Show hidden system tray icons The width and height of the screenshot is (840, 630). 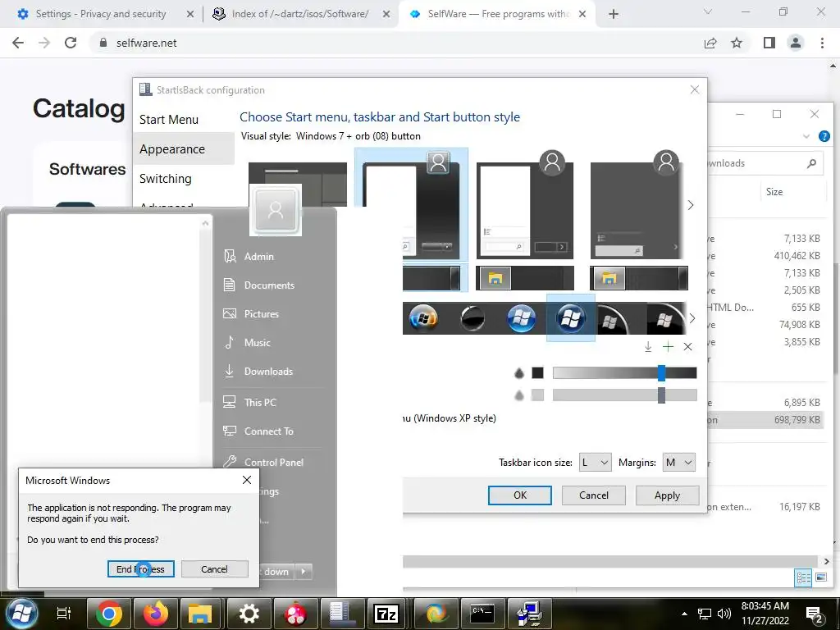[684, 614]
